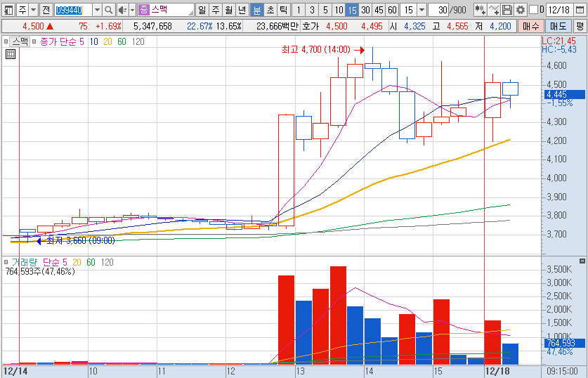The width and height of the screenshot is (588, 378).
Task: Toggle the square before the 종가 단순 moving average
Action: click(34, 41)
